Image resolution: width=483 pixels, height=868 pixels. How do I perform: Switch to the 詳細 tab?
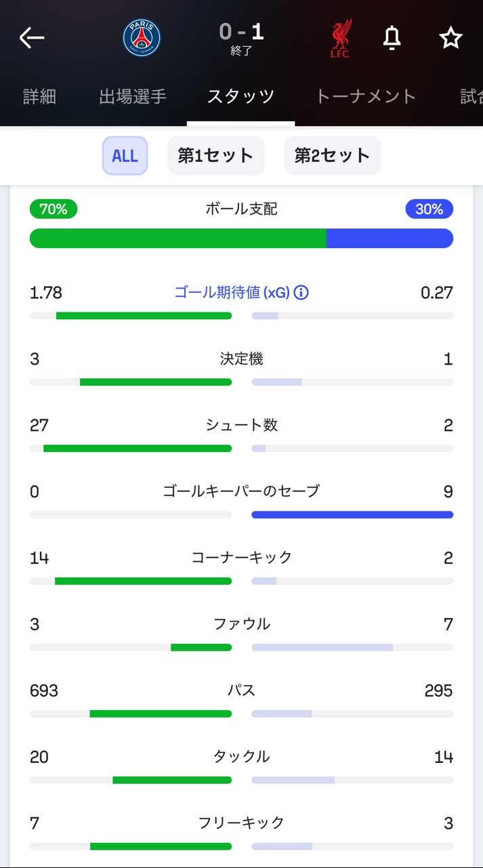39,96
